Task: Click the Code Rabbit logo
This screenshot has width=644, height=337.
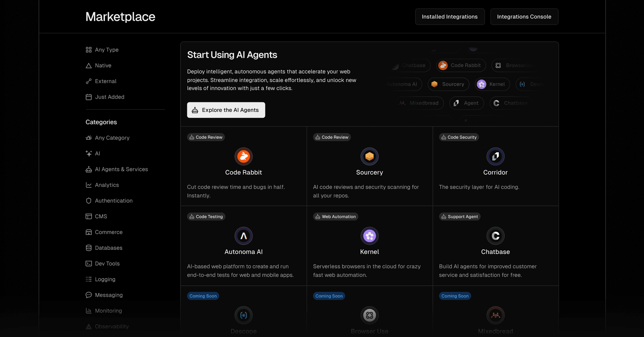Action: [244, 156]
